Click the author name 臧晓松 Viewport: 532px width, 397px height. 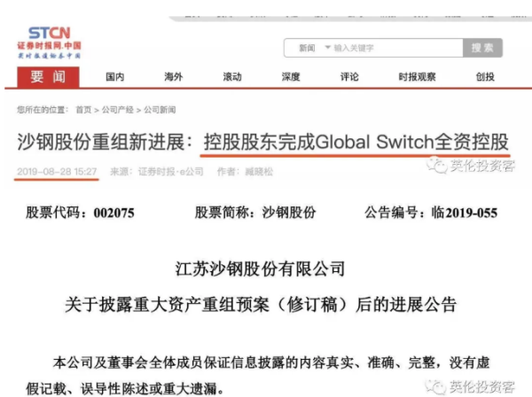click(259, 172)
